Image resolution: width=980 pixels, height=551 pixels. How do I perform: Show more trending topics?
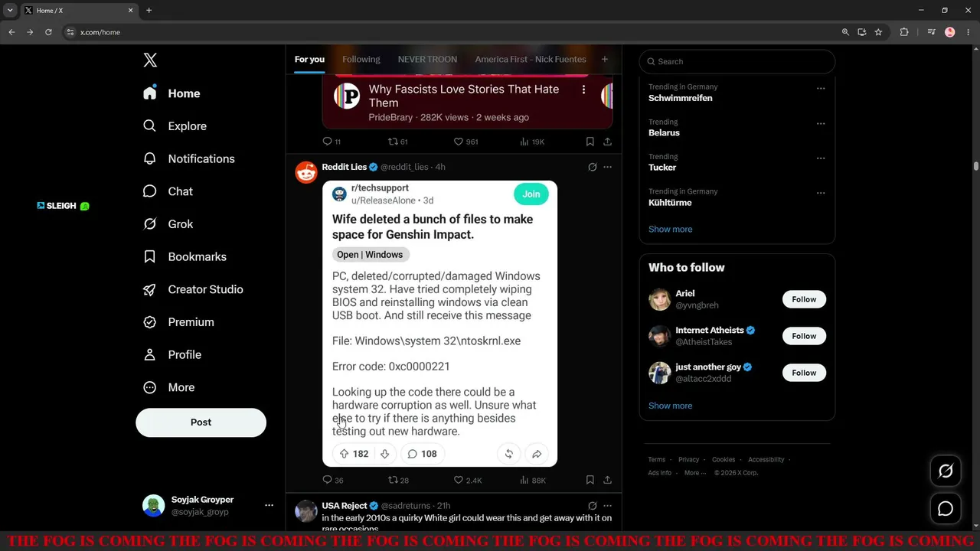[670, 229]
